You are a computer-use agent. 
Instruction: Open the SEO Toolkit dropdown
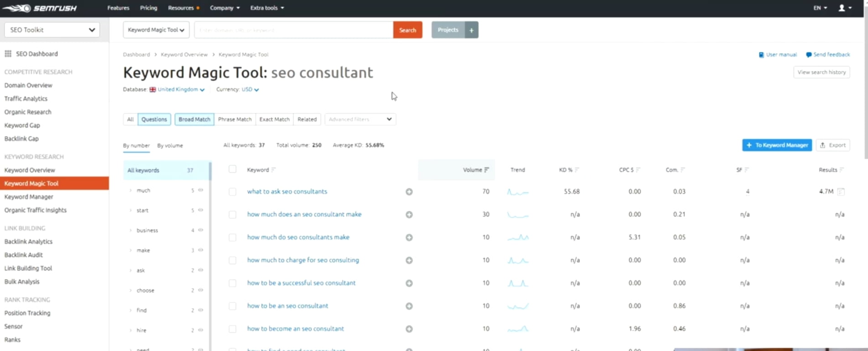pyautogui.click(x=52, y=30)
